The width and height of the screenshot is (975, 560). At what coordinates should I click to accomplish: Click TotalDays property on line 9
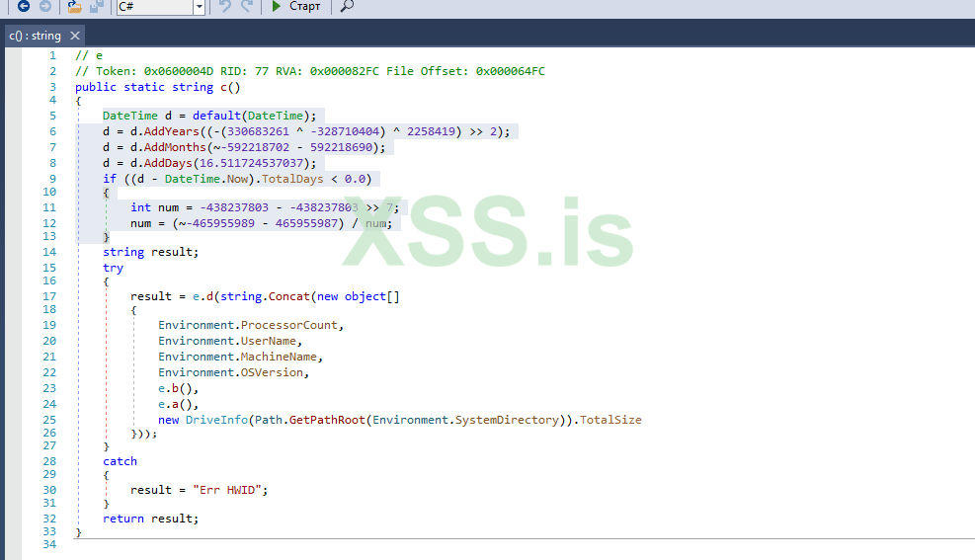(x=292, y=179)
